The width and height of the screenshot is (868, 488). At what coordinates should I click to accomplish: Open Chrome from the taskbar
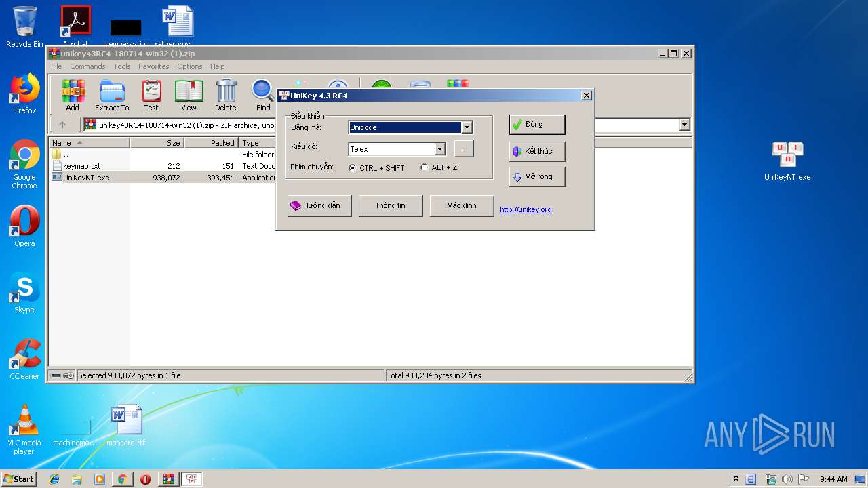coord(122,479)
